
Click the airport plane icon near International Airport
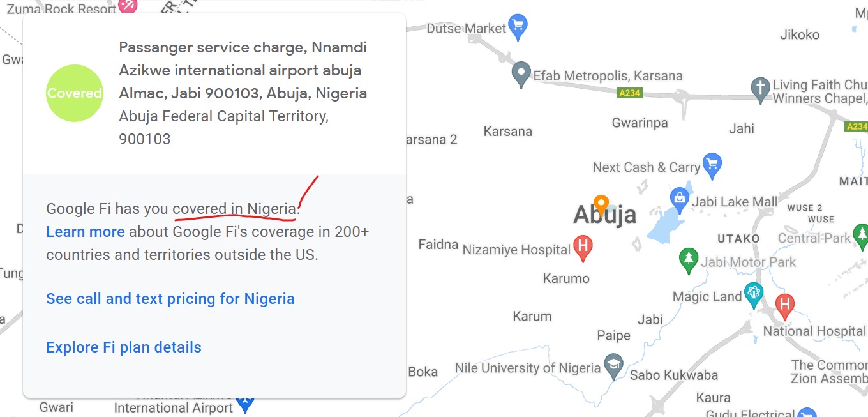tap(244, 404)
